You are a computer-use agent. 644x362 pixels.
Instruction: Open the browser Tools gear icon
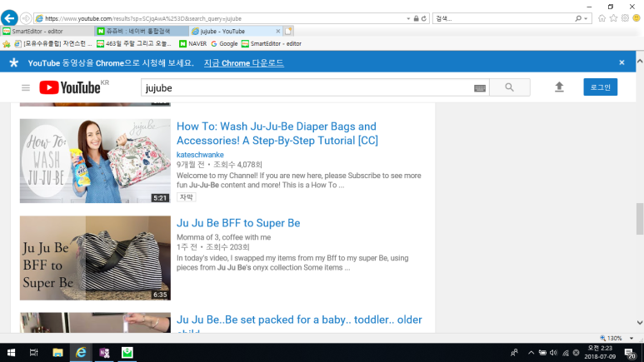625,18
